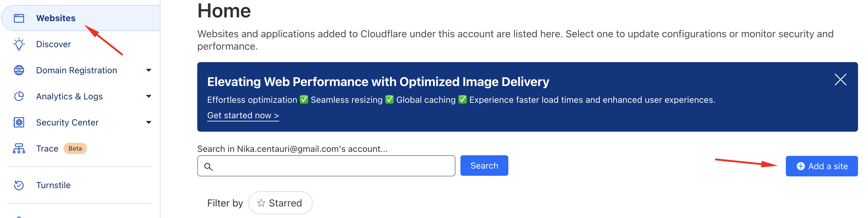
Task: Click the Analytics & Logs pie chart icon
Action: tap(19, 97)
